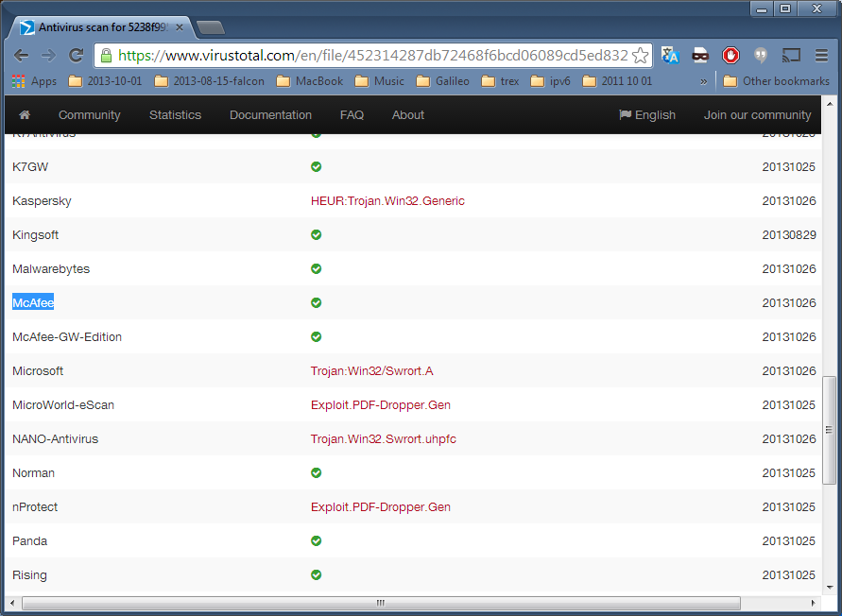Open the ipv6 bookmark folder
Screen dimensions: 842x616
point(550,81)
